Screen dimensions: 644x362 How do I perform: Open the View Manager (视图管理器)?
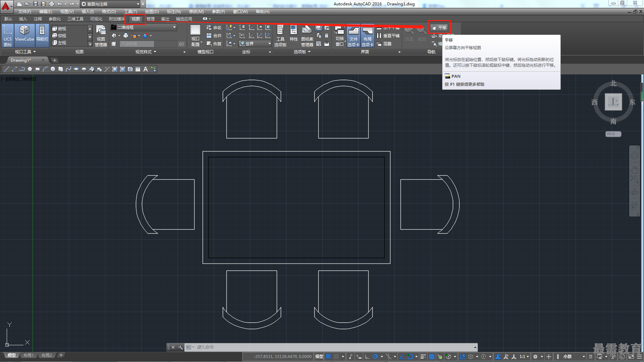(101, 36)
